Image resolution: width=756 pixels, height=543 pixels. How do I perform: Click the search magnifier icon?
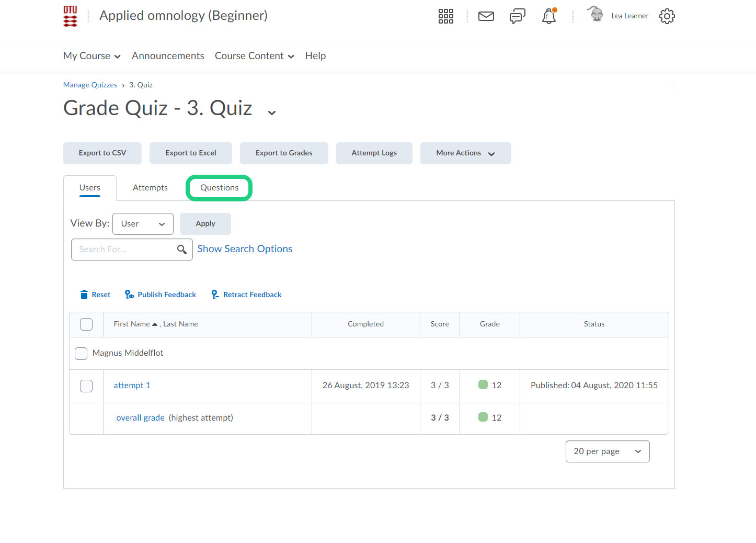coord(181,250)
